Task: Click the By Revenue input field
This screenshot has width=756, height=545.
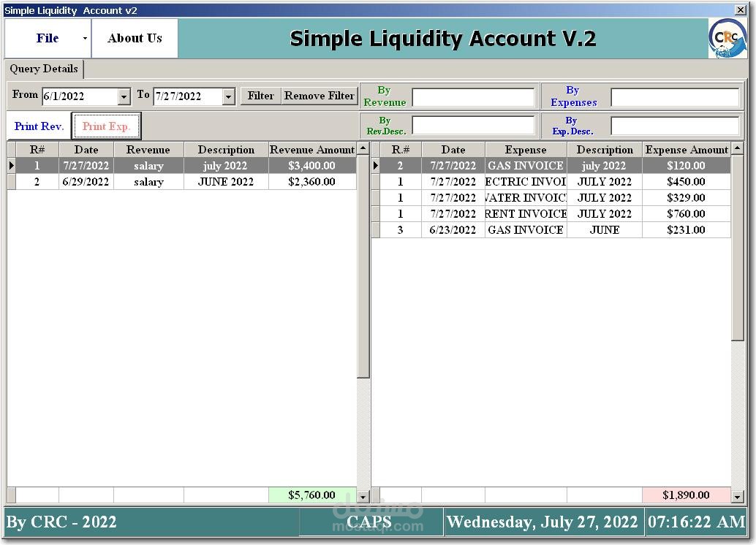Action: click(471, 96)
